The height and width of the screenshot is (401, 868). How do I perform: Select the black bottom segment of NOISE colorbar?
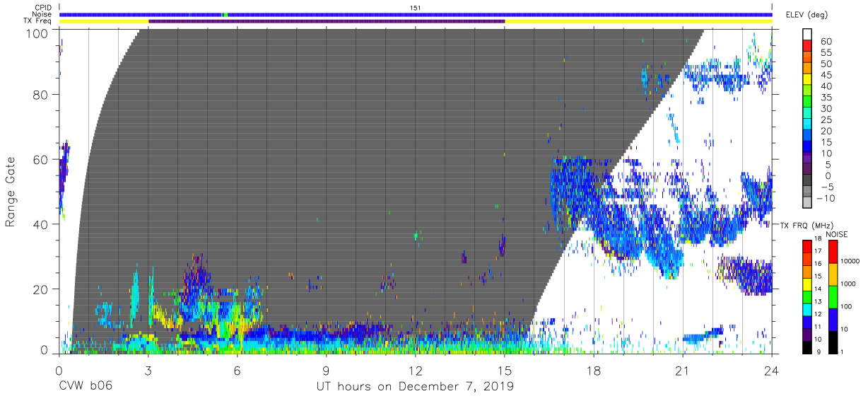pos(833,342)
